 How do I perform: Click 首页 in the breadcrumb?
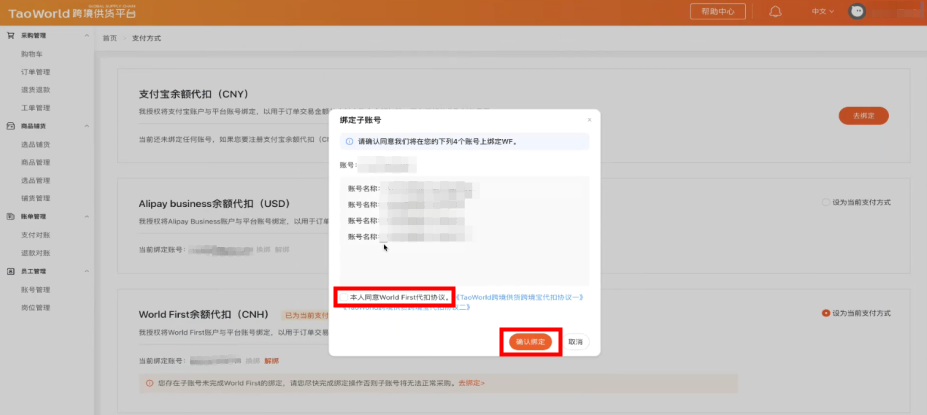pos(109,38)
